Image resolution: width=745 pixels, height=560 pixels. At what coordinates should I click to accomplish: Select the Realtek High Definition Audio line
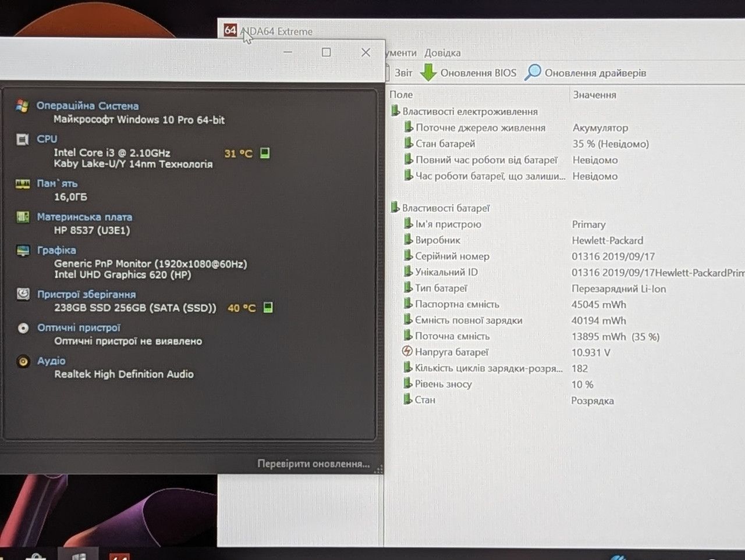124,374
